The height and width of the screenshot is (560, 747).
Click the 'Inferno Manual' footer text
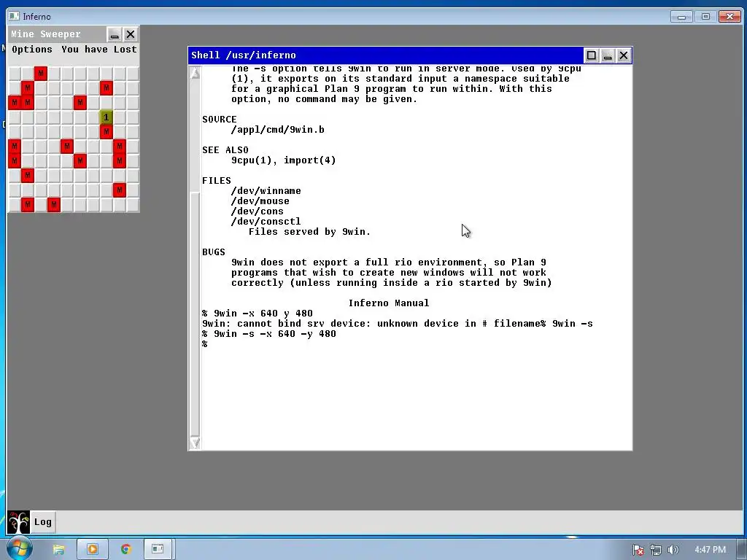389,303
